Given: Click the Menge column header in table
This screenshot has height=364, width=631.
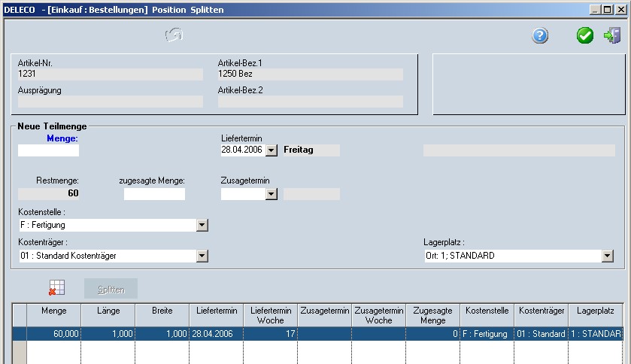Looking at the screenshot, I should [53, 310].
